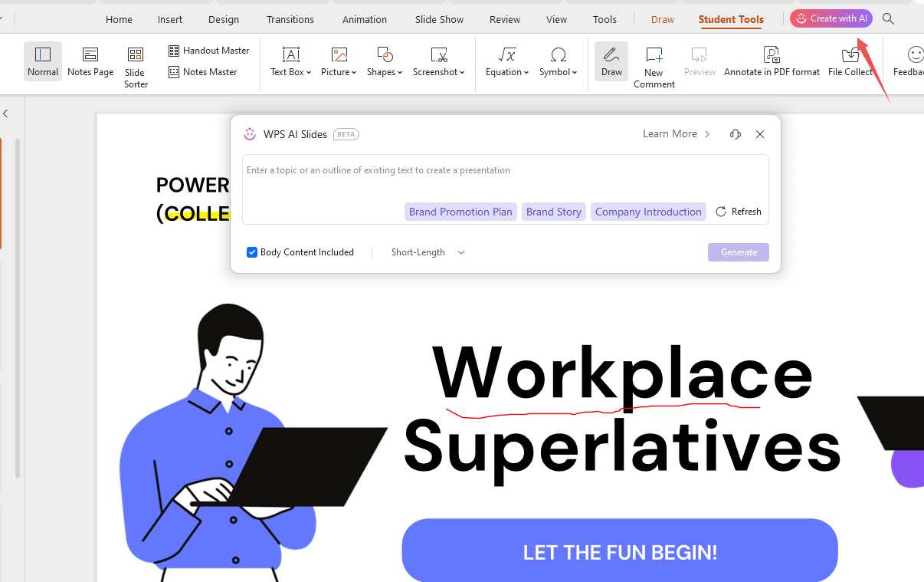Click the Generate button

[739, 252]
